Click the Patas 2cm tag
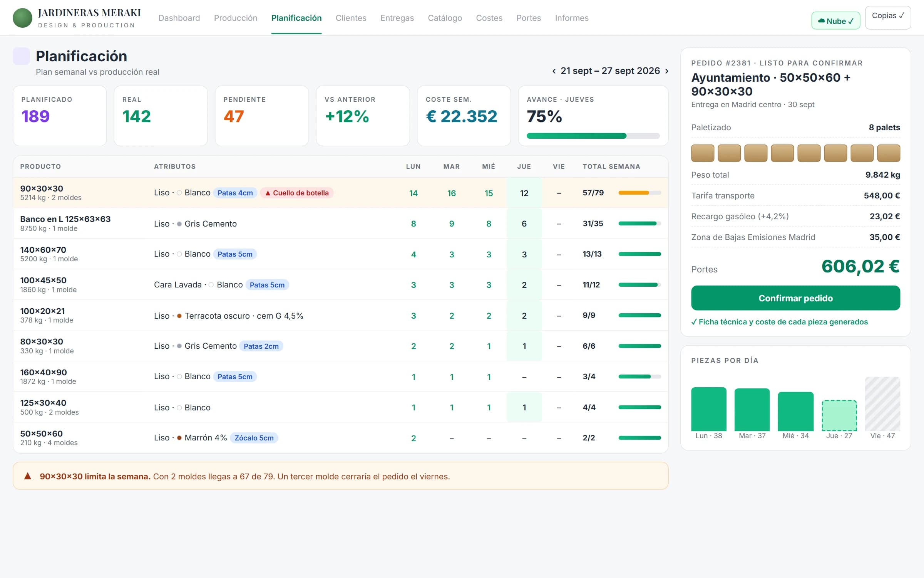This screenshot has width=924, height=578. [x=261, y=346]
